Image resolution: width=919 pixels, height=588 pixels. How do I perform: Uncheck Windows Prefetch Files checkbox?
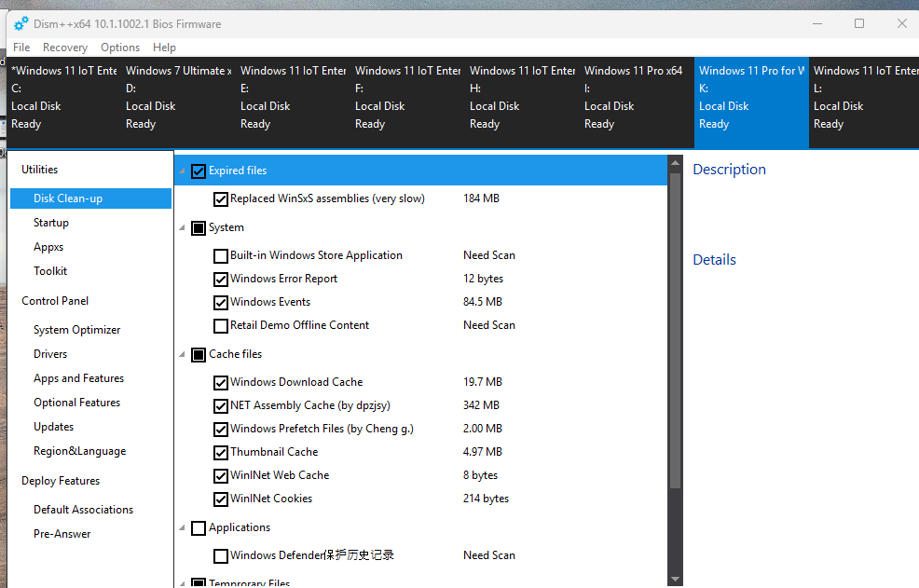pos(221,430)
